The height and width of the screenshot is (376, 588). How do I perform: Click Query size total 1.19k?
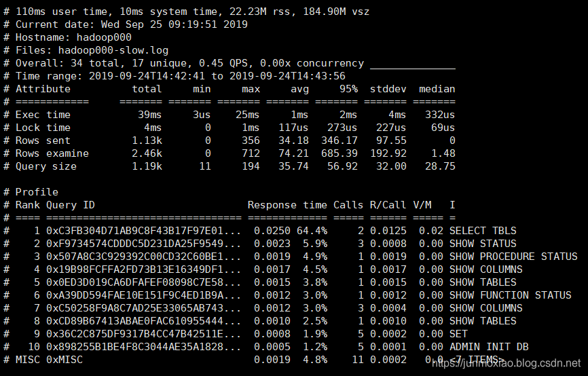coord(147,166)
